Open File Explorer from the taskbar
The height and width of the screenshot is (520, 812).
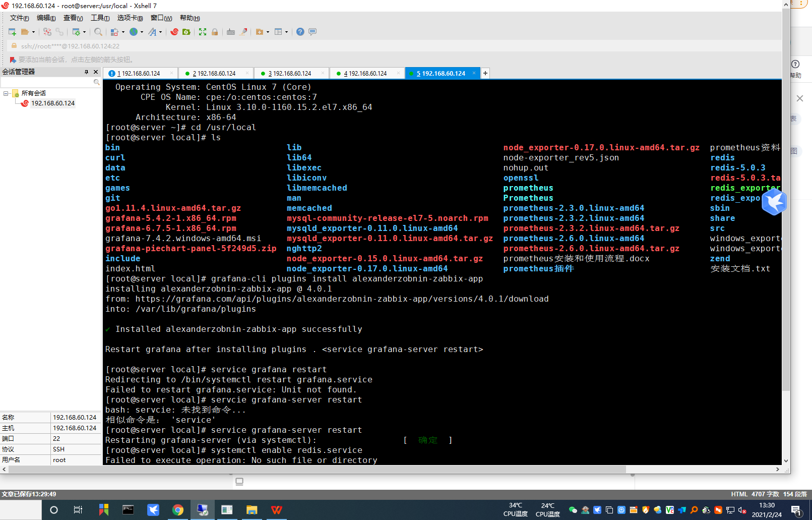click(x=252, y=510)
